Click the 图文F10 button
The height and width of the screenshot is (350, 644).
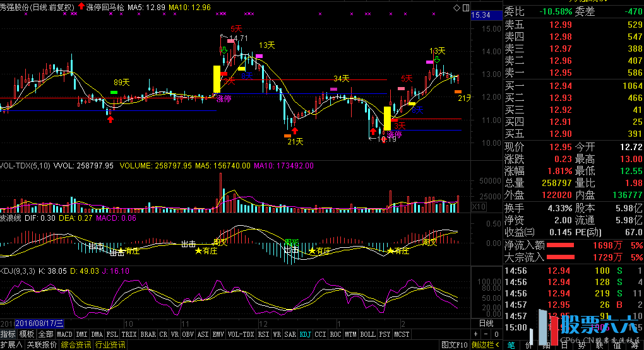[x=455, y=345]
